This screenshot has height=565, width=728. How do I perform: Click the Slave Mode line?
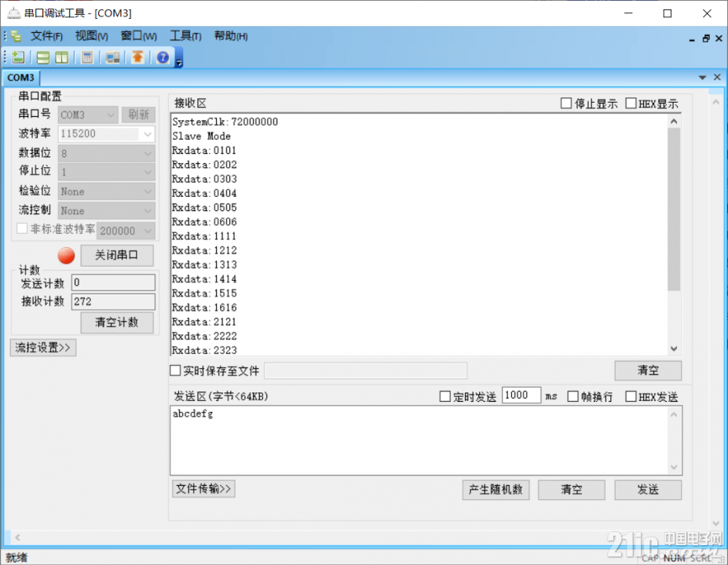click(x=201, y=136)
